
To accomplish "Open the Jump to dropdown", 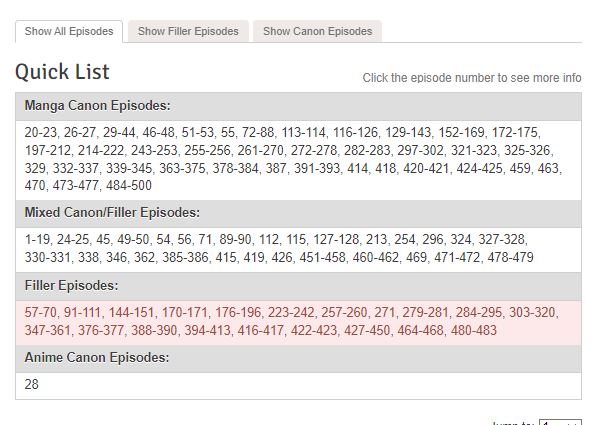I will [x=560, y=423].
